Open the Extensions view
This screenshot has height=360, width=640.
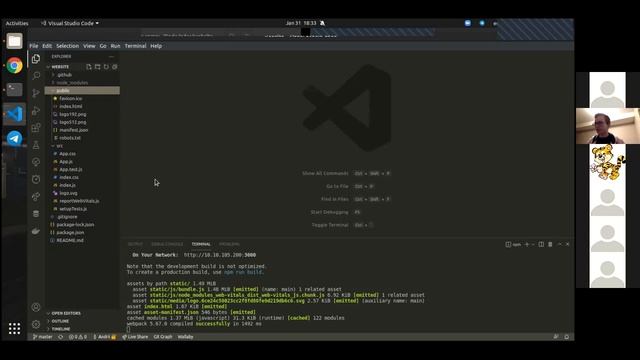(36, 128)
